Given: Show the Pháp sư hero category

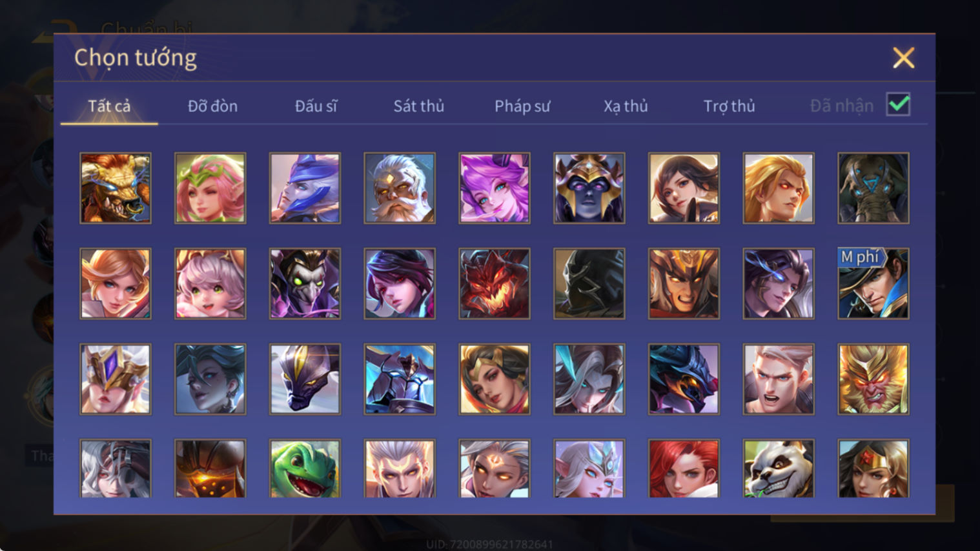Looking at the screenshot, I should [x=522, y=106].
